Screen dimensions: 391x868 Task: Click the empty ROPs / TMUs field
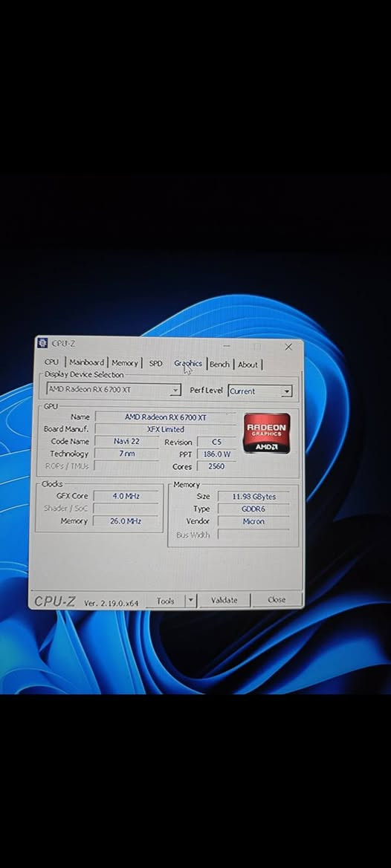[x=126, y=466]
